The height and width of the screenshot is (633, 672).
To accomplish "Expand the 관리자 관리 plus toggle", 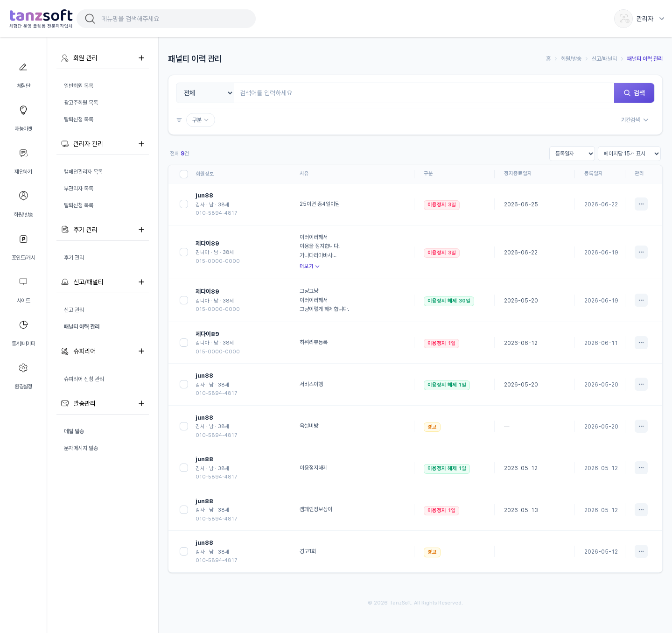I will click(x=141, y=144).
